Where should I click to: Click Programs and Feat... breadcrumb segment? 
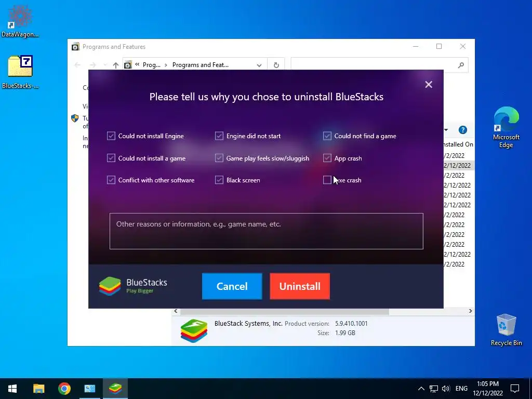pos(201,65)
